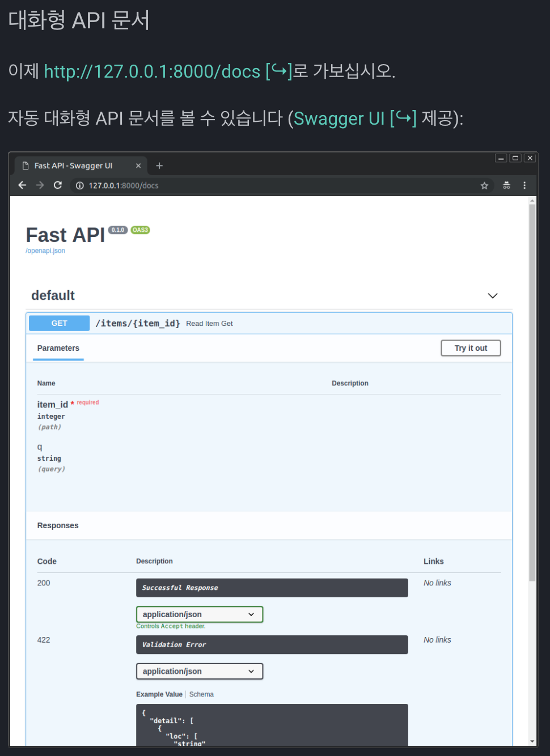Click the OAS3 badge
Screen dimensions: 550x756
[x=140, y=230]
